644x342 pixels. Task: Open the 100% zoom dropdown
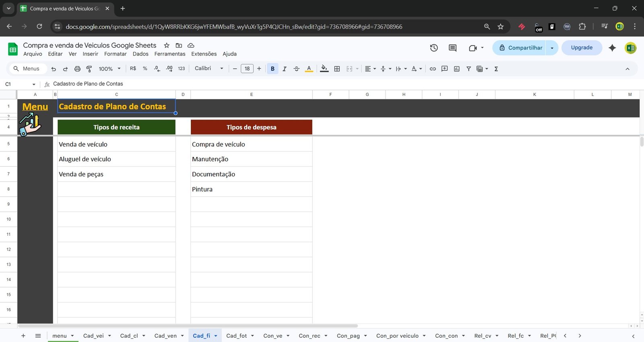coord(109,69)
